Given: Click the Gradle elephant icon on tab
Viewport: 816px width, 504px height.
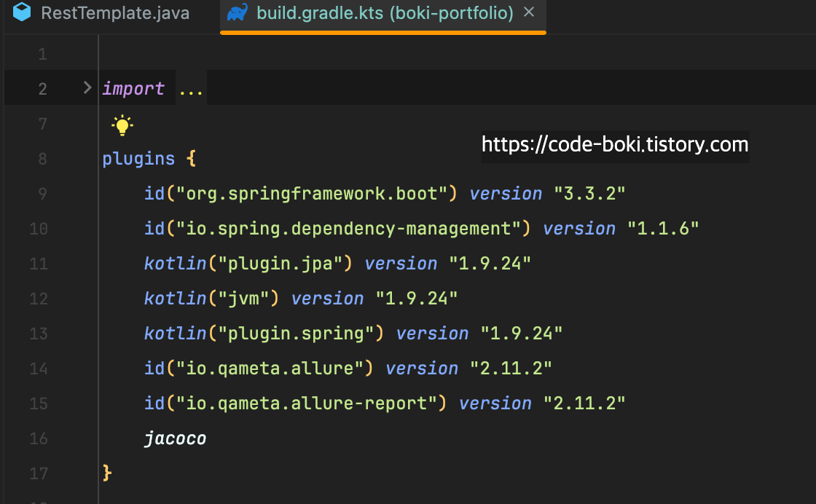Looking at the screenshot, I should pos(238,12).
